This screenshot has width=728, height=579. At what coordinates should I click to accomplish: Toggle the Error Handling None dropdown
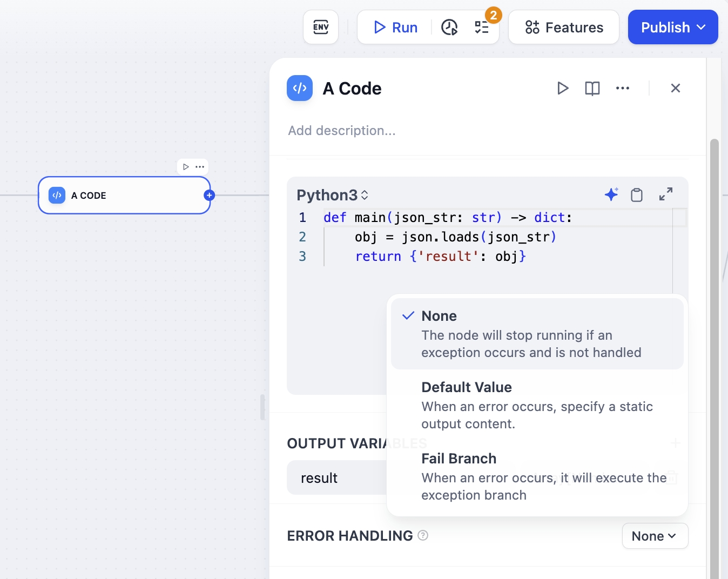coord(655,536)
